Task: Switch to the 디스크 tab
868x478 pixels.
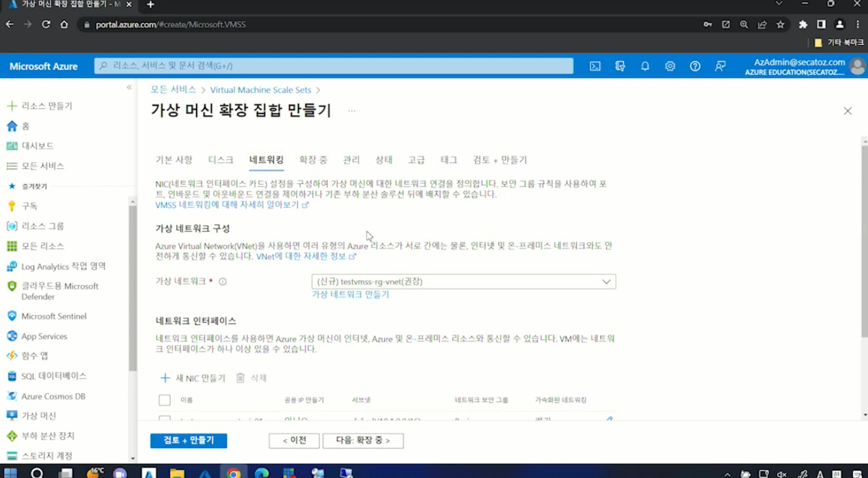Action: coord(221,159)
